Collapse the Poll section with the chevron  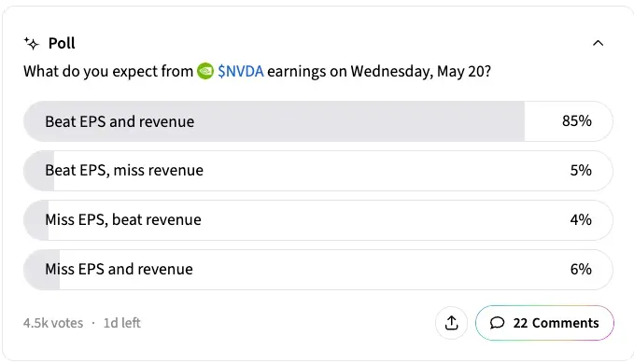click(x=598, y=43)
